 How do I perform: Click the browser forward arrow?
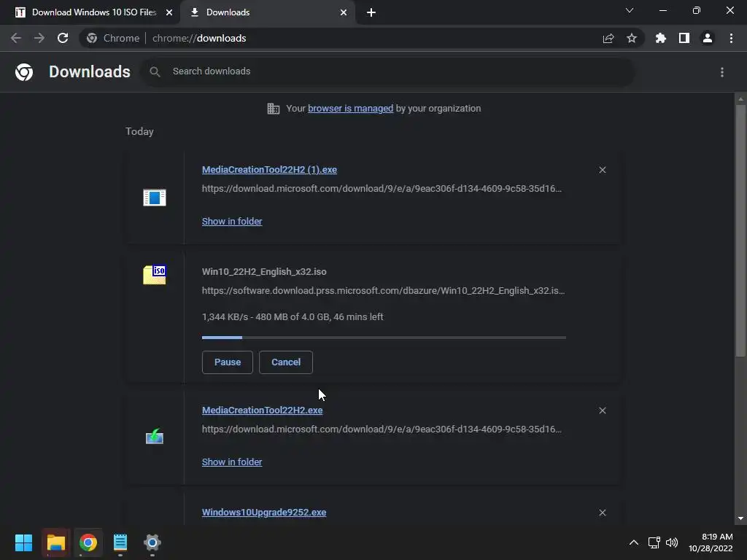(39, 38)
